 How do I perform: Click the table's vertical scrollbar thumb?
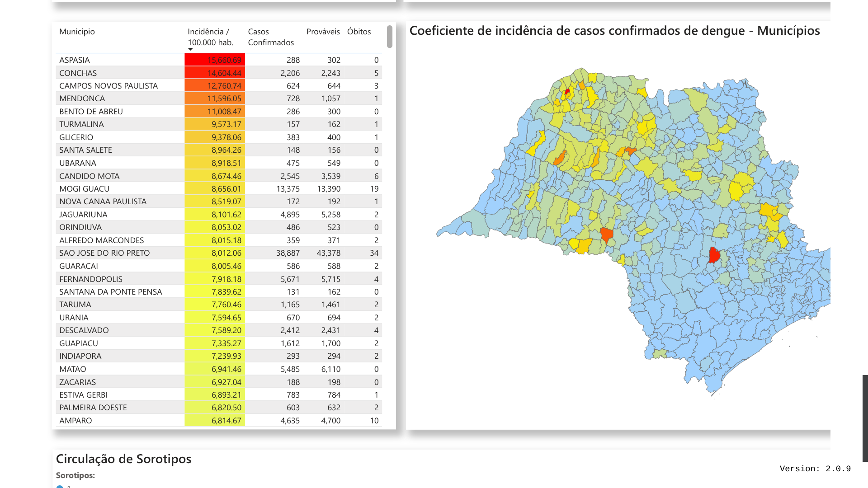(x=390, y=37)
